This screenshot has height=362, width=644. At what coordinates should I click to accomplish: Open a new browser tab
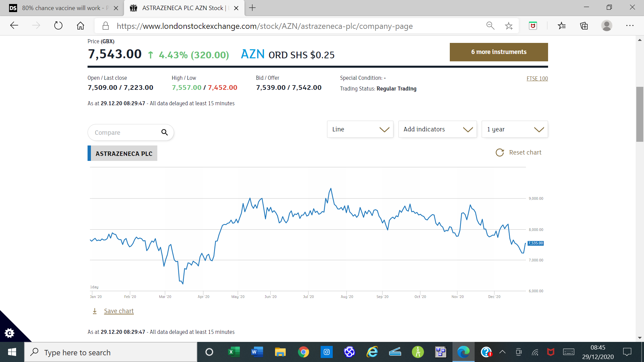pyautogui.click(x=253, y=8)
